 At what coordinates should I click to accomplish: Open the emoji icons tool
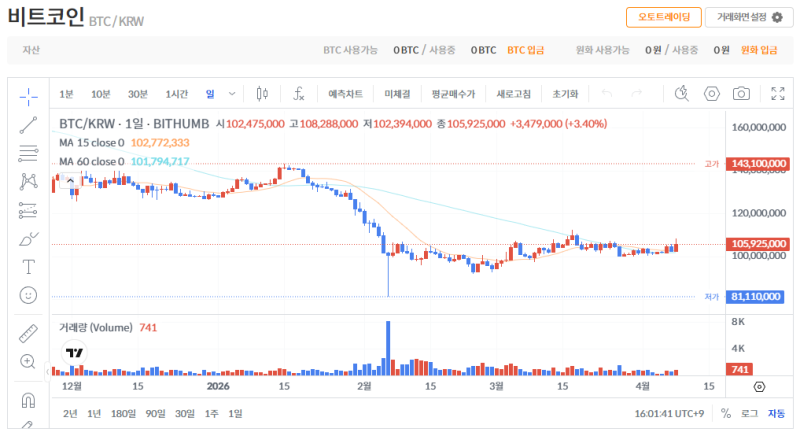point(29,295)
